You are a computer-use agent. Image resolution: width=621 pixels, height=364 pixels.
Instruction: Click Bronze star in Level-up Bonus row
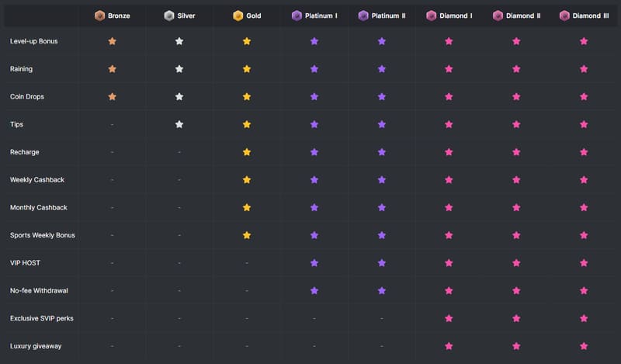click(x=112, y=41)
